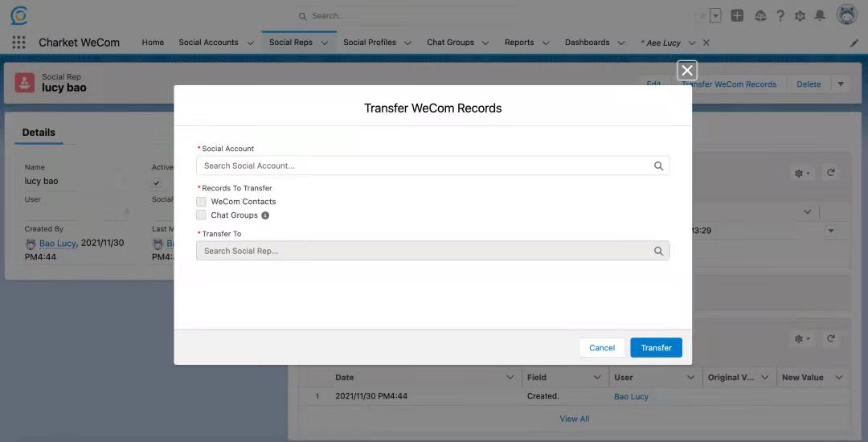Open the App Launcher grid icon
The image size is (868, 442).
click(x=18, y=43)
